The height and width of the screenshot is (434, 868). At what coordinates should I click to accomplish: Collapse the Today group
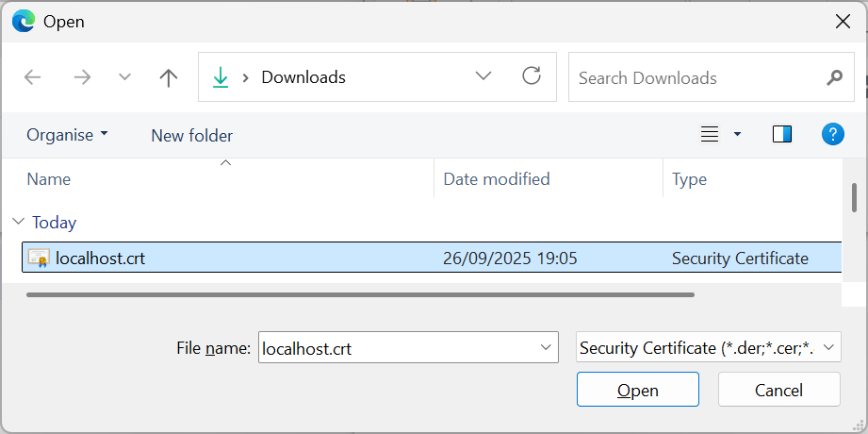(x=18, y=222)
